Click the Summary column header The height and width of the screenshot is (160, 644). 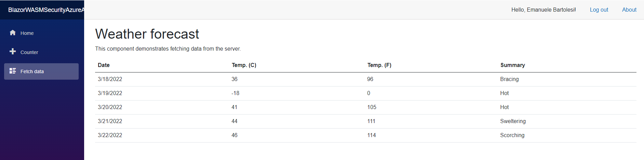512,65
